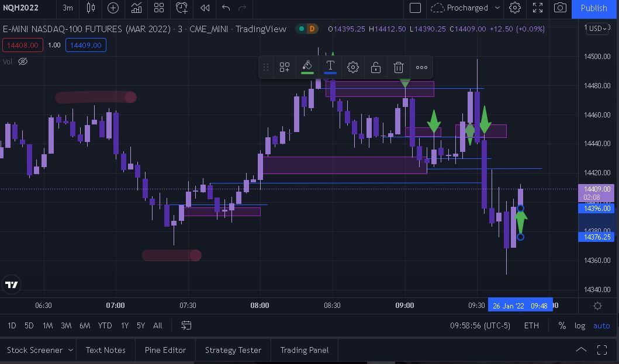Open the Pine Editor tab
619x364 pixels.
165,350
